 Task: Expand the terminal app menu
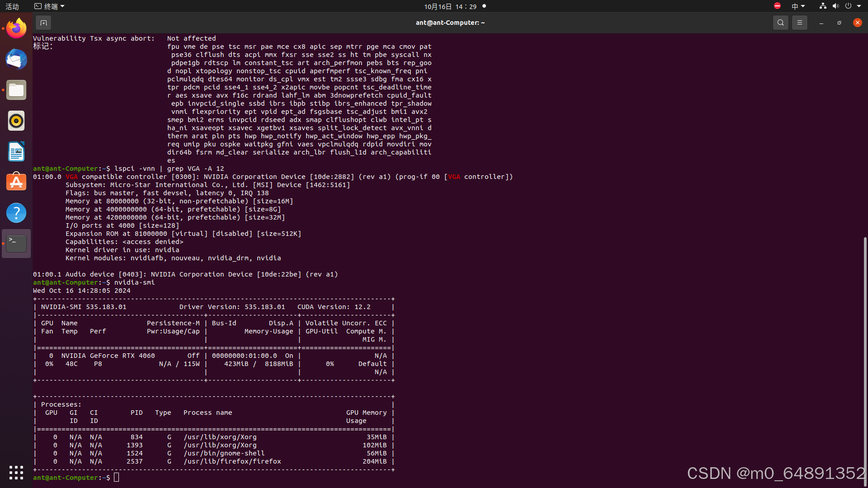50,6
